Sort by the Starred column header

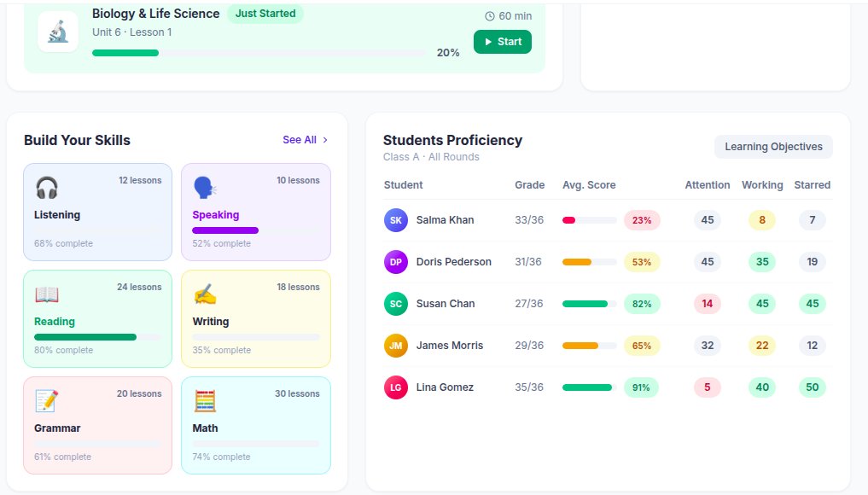click(x=812, y=185)
